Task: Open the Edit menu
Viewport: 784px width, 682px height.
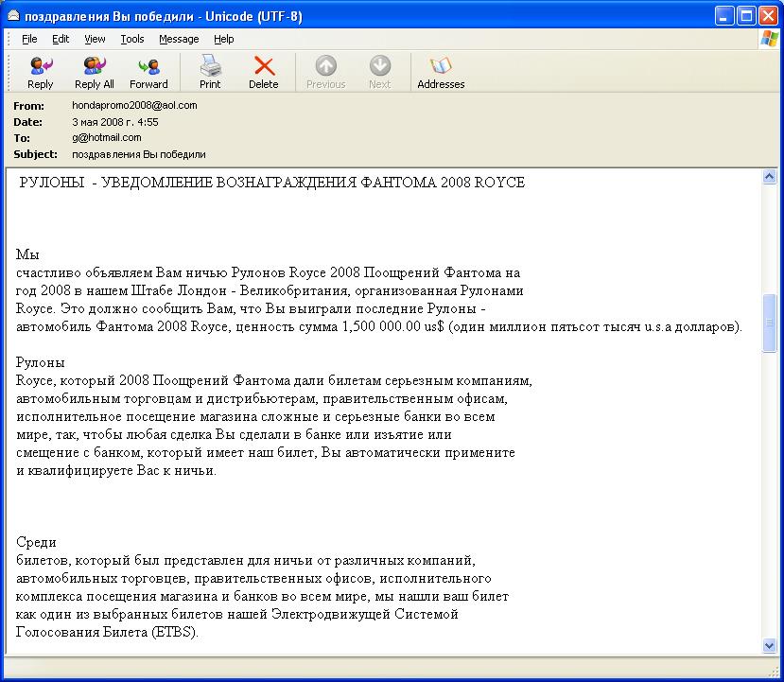Action: (x=61, y=39)
